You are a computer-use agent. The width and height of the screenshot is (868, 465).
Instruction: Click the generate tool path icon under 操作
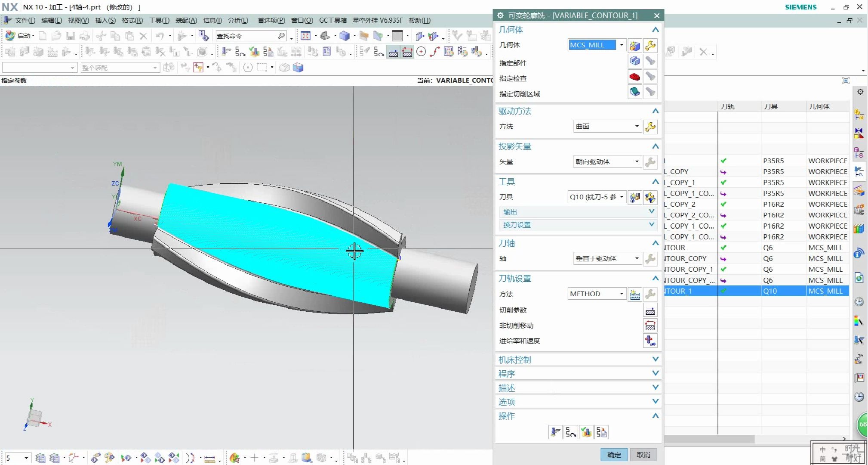tap(555, 432)
